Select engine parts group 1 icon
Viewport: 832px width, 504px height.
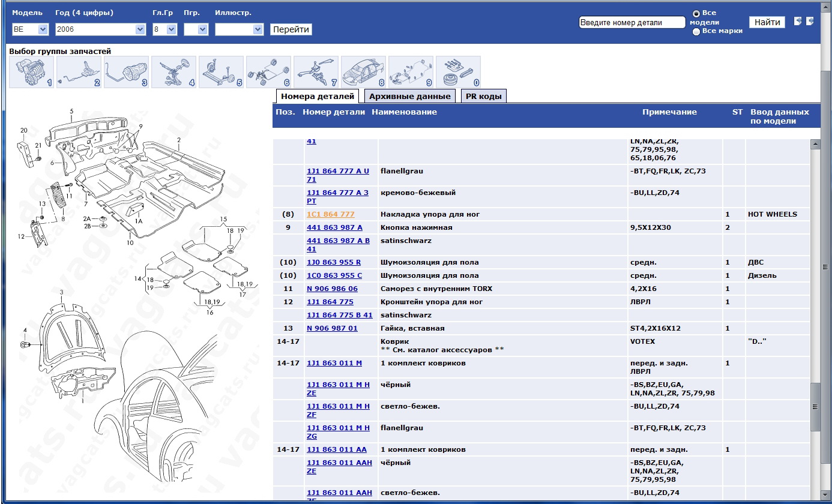click(x=31, y=72)
